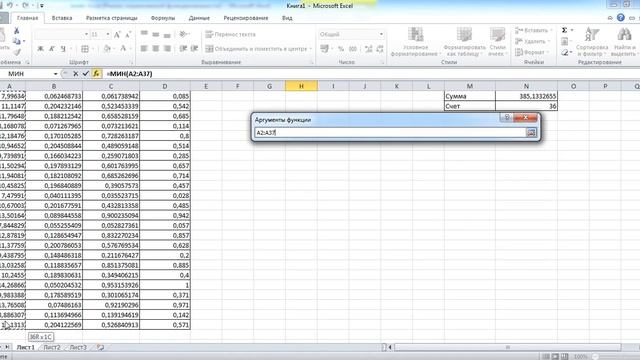Open the merge options dropdown arrow
The image size is (640, 360).
pyautogui.click(x=311, y=49)
